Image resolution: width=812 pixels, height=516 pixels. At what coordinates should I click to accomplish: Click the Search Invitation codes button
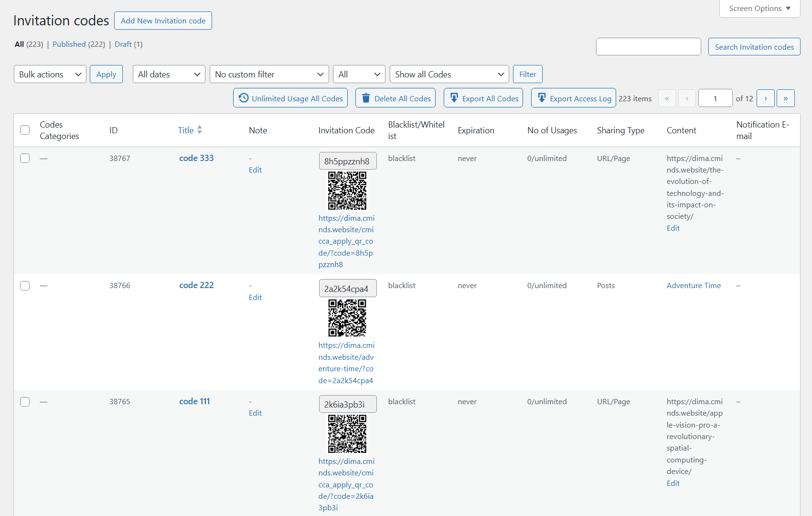click(x=754, y=47)
